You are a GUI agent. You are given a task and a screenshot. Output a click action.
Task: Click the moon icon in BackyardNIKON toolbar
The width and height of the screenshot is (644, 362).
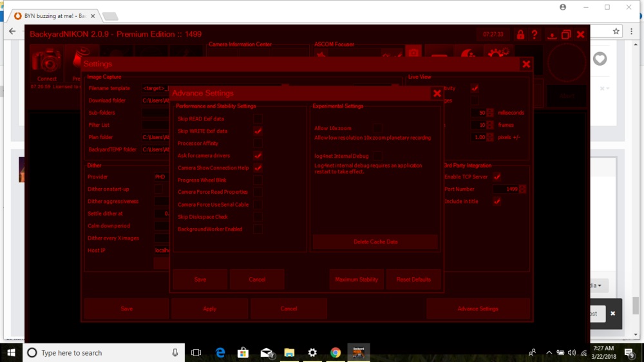pos(469,54)
